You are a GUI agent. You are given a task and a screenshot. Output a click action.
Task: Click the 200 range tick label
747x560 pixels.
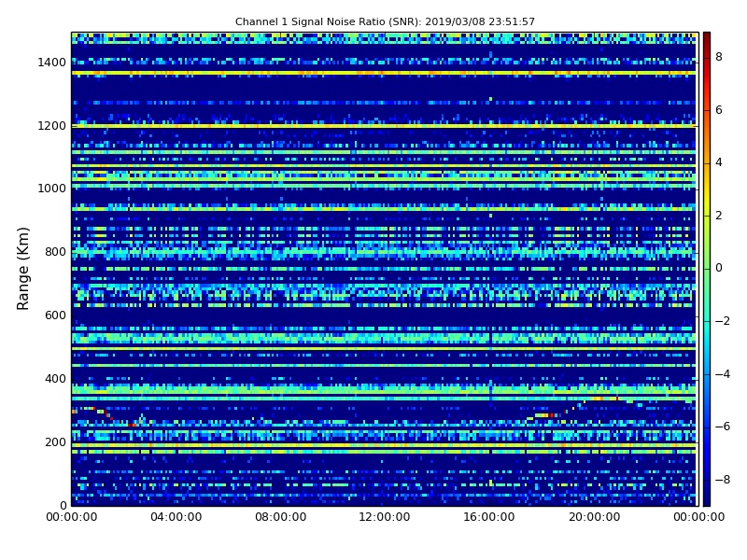pyautogui.click(x=55, y=441)
